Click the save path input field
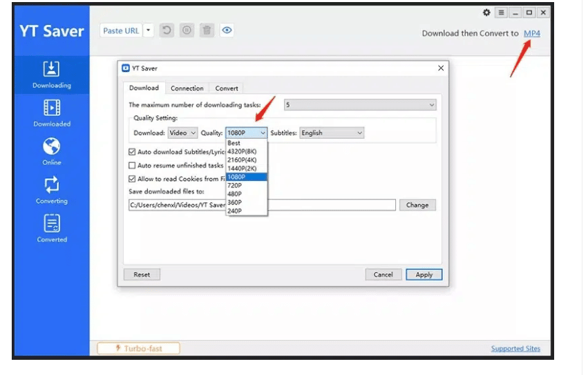588x375 pixels. click(262, 205)
